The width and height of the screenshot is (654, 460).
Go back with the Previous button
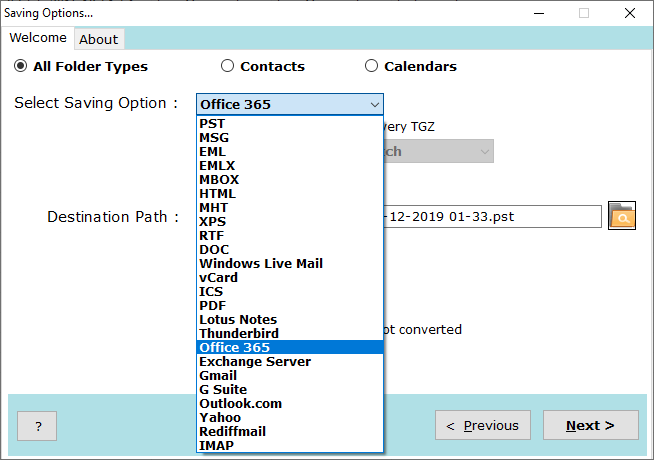483,425
